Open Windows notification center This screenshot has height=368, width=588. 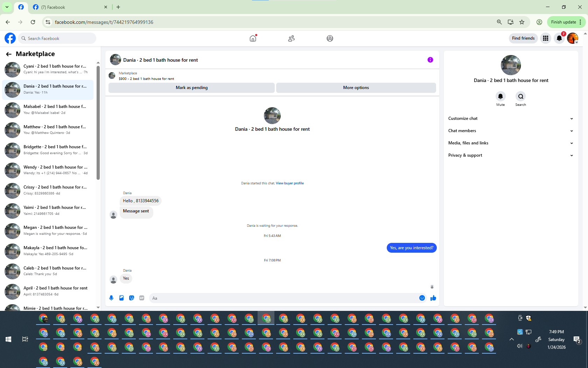pyautogui.click(x=577, y=339)
